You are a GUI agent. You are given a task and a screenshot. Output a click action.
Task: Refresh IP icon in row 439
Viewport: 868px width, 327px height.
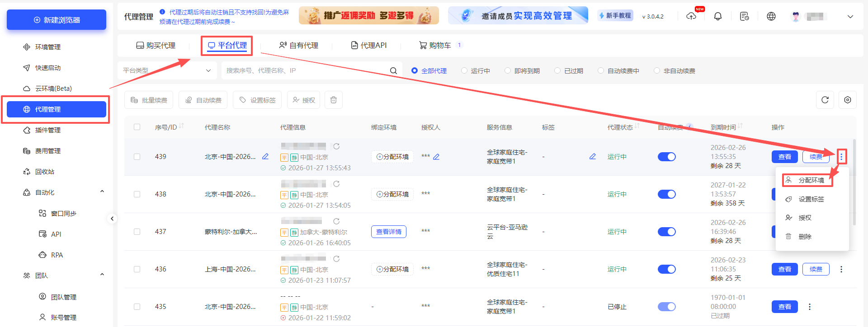pyautogui.click(x=336, y=146)
